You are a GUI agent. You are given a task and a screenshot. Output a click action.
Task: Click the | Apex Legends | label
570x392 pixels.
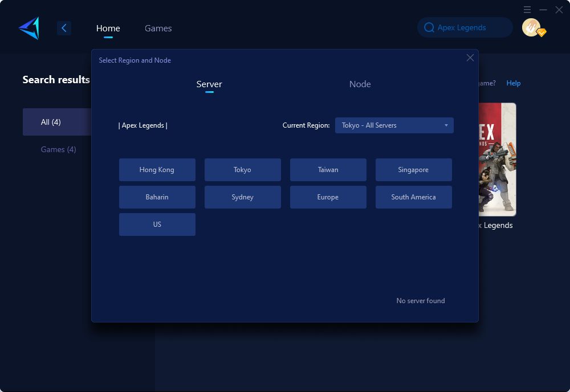click(143, 125)
